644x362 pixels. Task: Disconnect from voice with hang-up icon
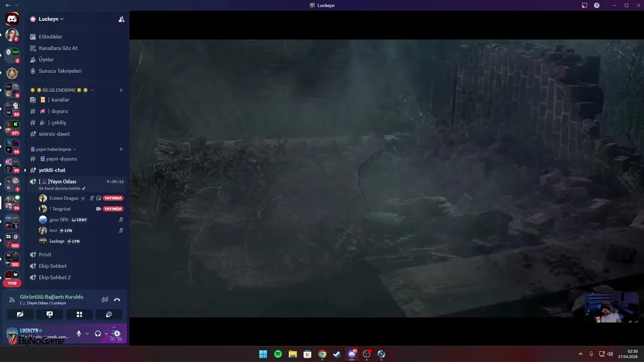point(117,300)
